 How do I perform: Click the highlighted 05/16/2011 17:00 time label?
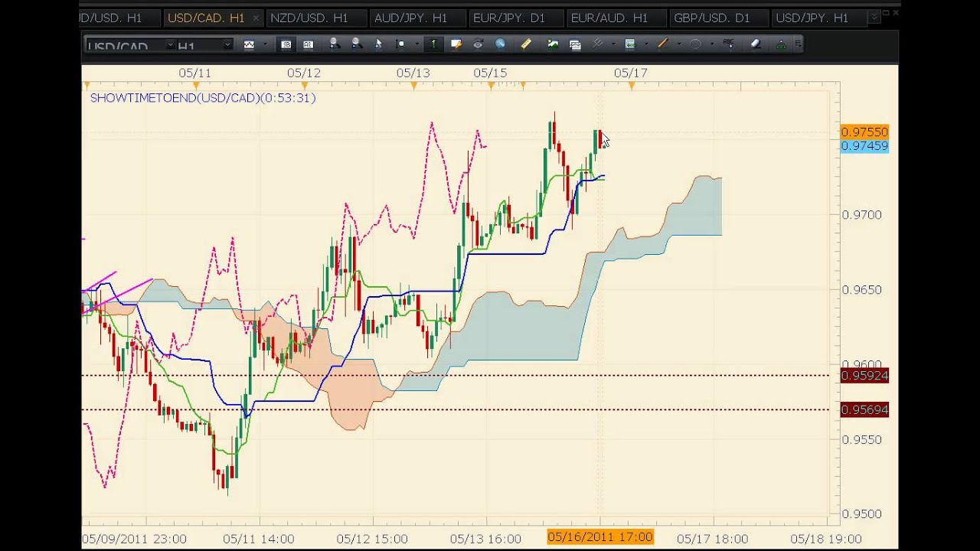[600, 537]
